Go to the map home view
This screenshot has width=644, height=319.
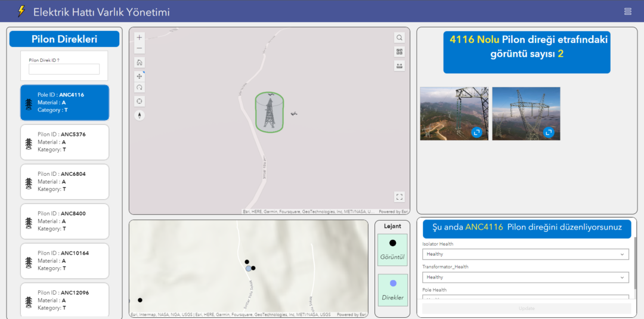(x=139, y=63)
